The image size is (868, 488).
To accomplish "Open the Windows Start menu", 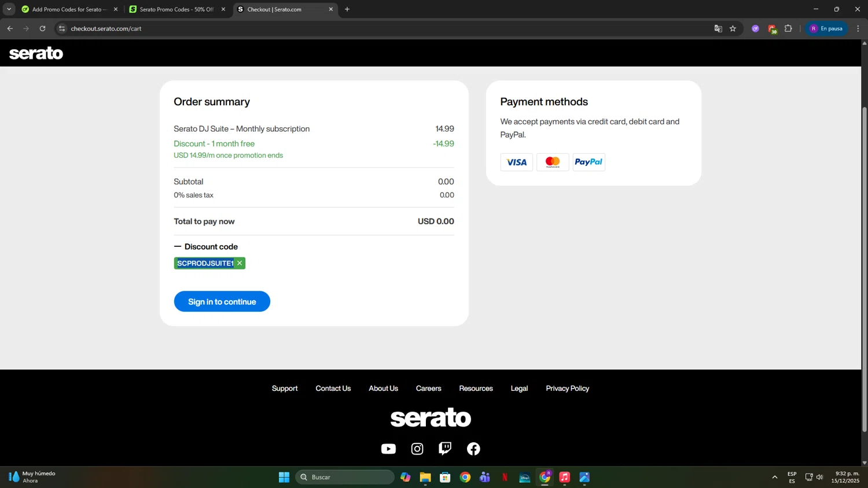I will coord(284,477).
